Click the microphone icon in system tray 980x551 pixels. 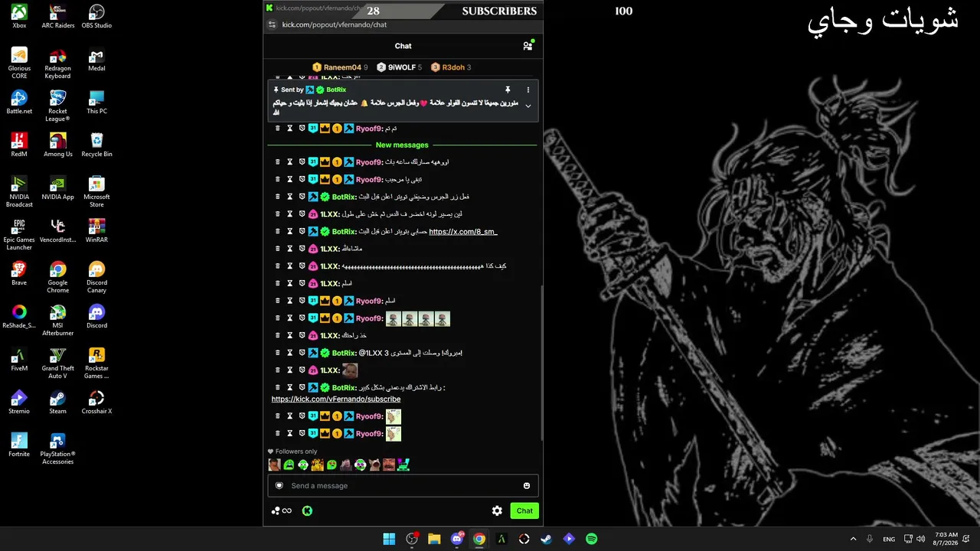point(870,539)
